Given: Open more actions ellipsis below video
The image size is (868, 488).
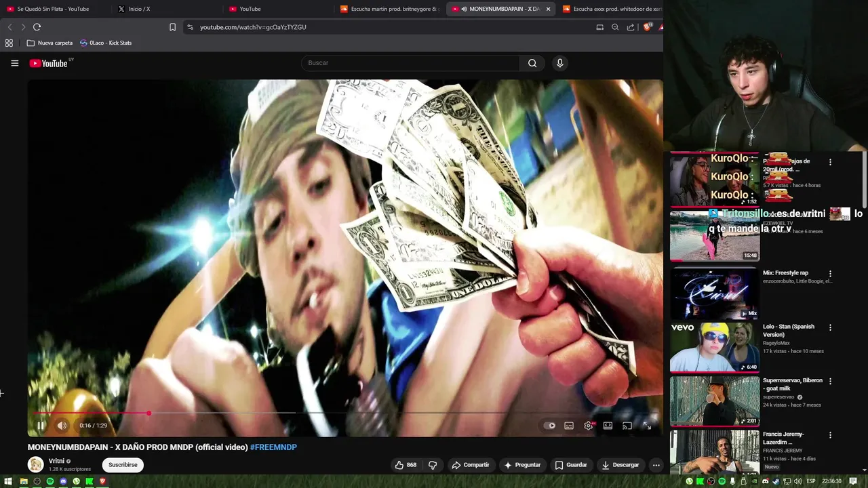Looking at the screenshot, I should coord(656,465).
